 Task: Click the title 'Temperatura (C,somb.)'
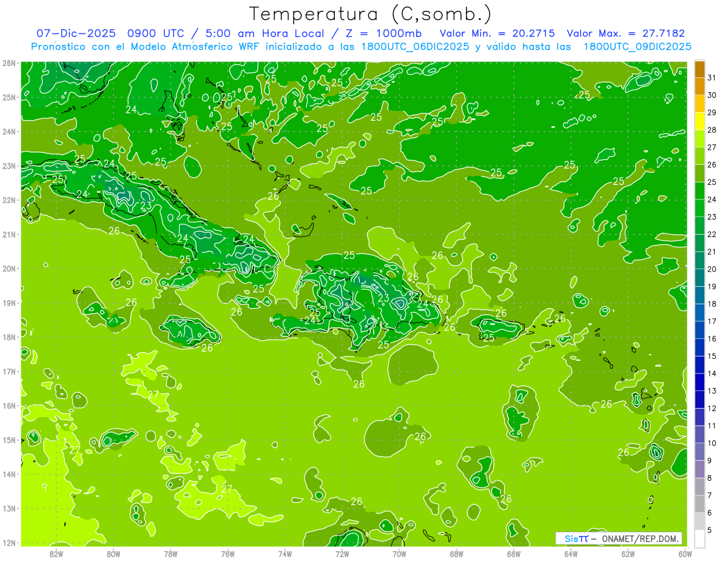[371, 14]
